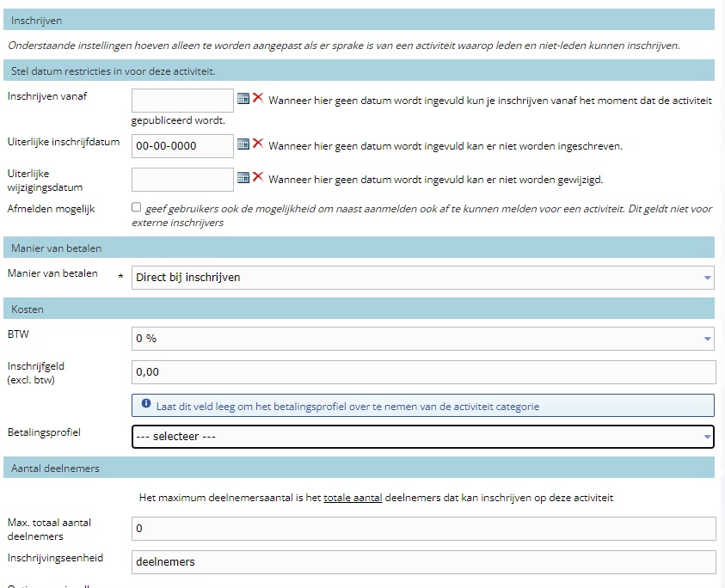The height and width of the screenshot is (588, 725).
Task: Click into the Uiterlijke inschrijfdatum field
Action: coord(182,146)
